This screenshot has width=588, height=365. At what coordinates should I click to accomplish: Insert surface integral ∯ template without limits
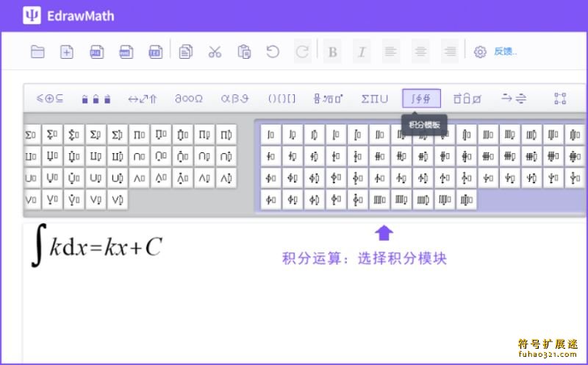pyautogui.click(x=379, y=156)
